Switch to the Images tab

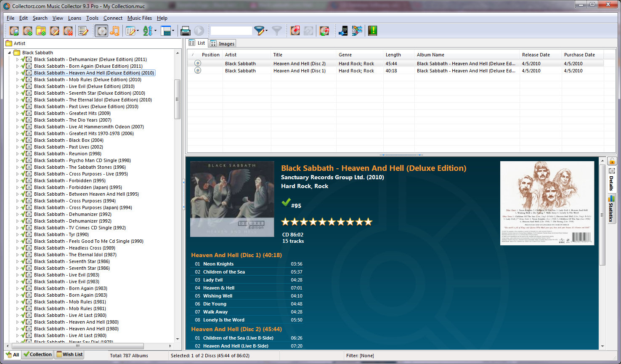[223, 44]
